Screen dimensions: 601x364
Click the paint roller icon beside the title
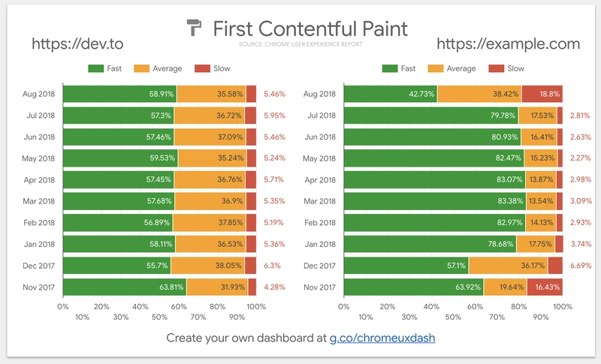tap(194, 28)
